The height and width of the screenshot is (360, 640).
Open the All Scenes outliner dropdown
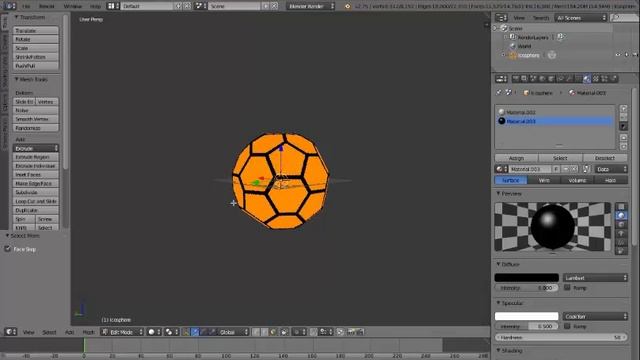(x=580, y=18)
